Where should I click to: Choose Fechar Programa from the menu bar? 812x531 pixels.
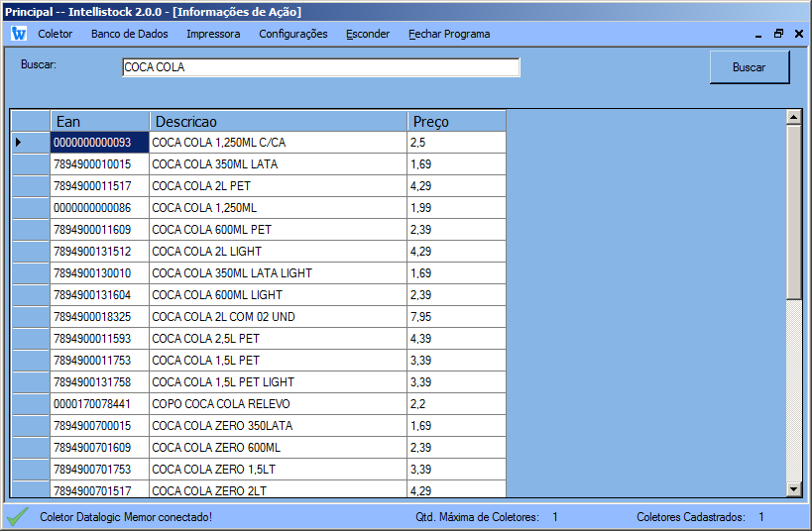tap(449, 34)
